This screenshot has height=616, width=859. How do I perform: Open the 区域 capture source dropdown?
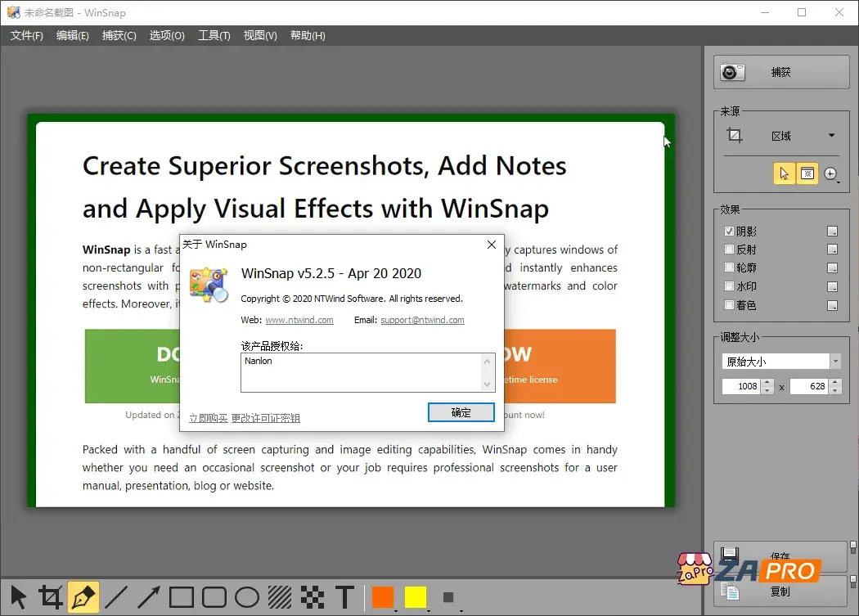(831, 136)
